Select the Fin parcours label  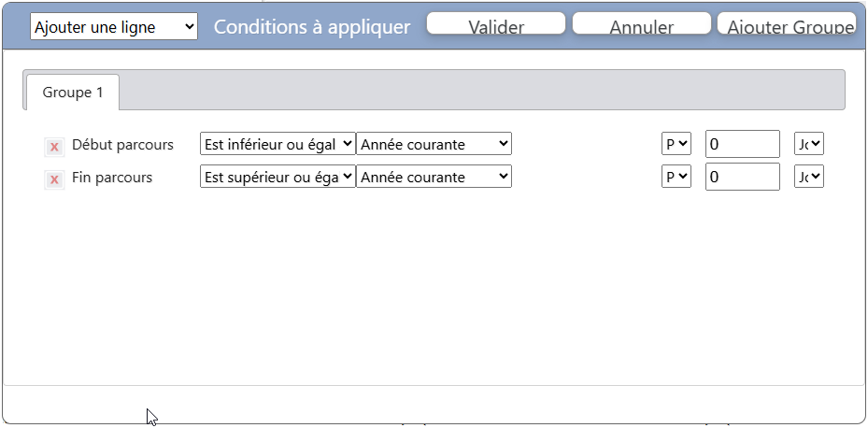coord(112,176)
